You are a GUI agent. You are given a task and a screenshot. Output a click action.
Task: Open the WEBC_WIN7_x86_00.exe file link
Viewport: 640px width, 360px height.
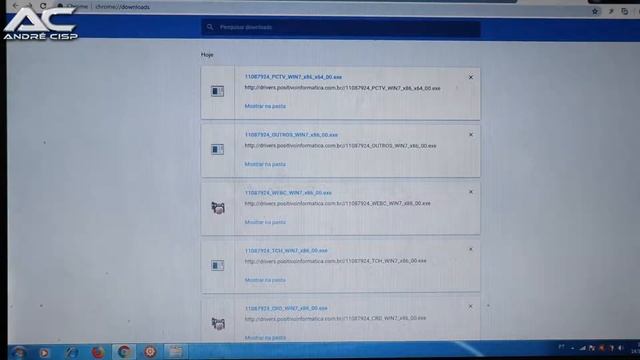point(288,193)
